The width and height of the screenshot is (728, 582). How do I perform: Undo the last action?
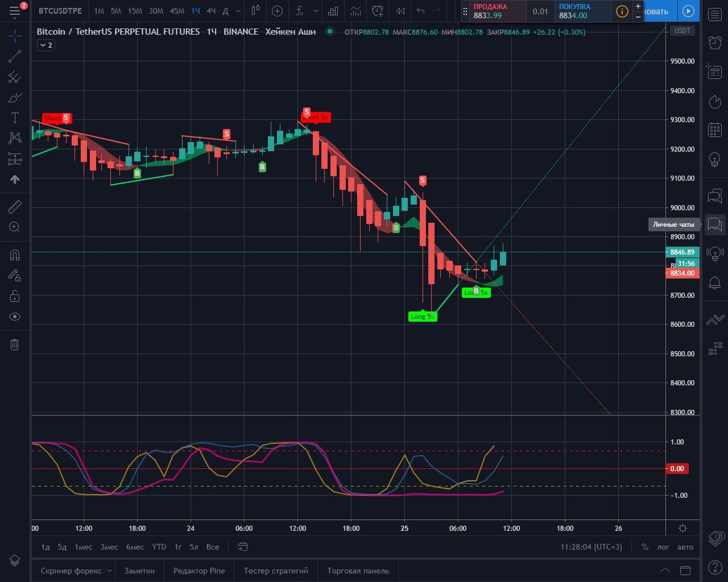click(x=420, y=11)
